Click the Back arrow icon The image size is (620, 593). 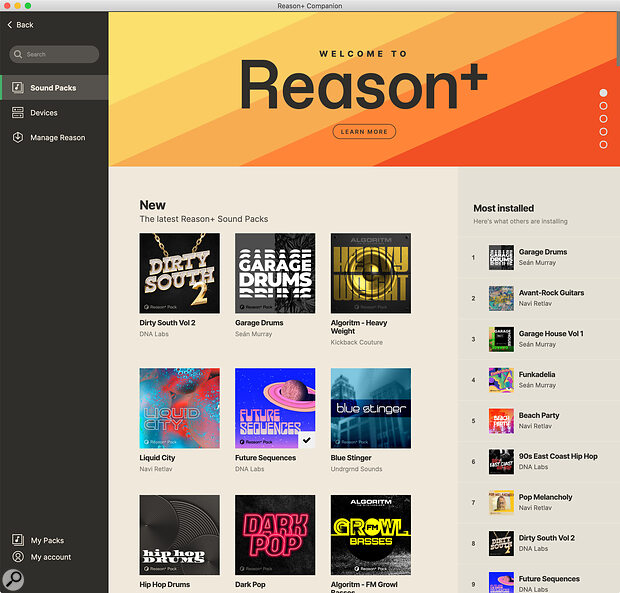click(x=10, y=25)
